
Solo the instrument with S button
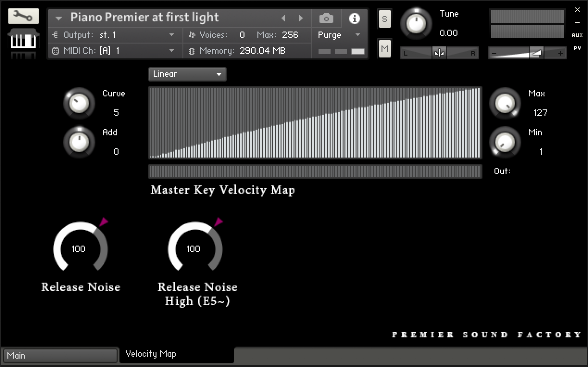(384, 19)
